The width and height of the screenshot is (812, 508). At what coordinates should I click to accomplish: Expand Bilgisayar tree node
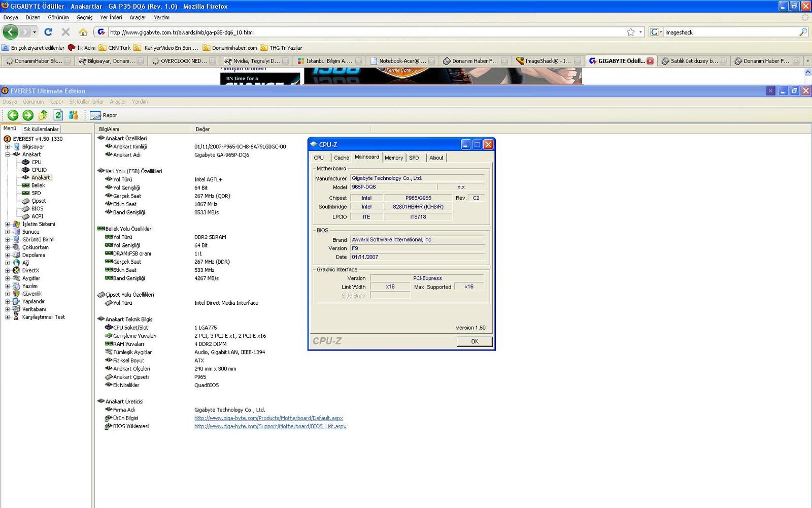pos(8,147)
